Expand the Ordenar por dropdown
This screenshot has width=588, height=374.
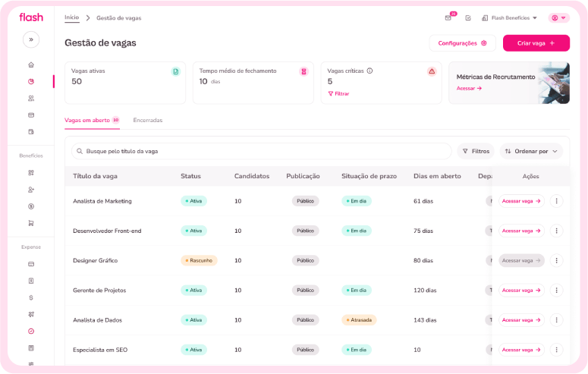point(531,151)
